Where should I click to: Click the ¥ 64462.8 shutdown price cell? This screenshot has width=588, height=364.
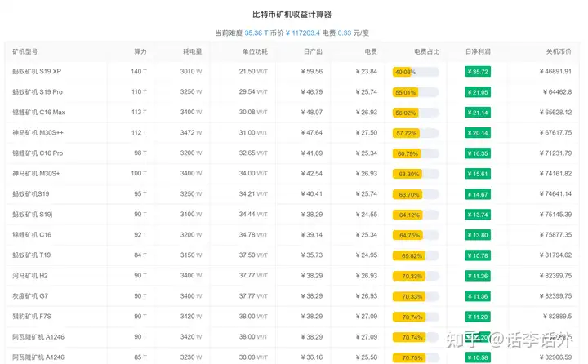pos(557,92)
